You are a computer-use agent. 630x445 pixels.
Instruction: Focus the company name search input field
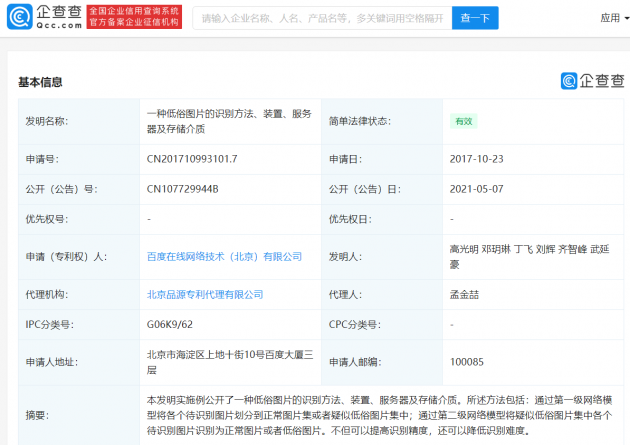322,18
